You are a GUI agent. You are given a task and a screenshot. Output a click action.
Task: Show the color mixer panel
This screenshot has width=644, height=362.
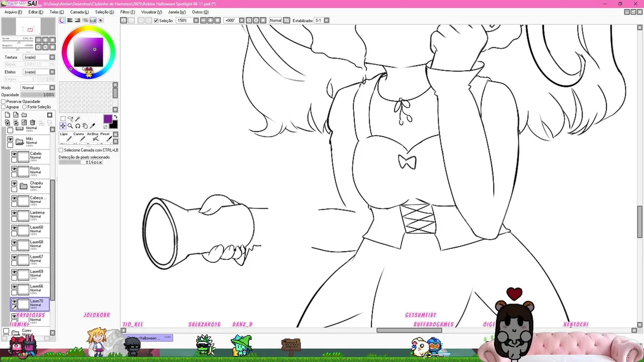tap(86, 21)
